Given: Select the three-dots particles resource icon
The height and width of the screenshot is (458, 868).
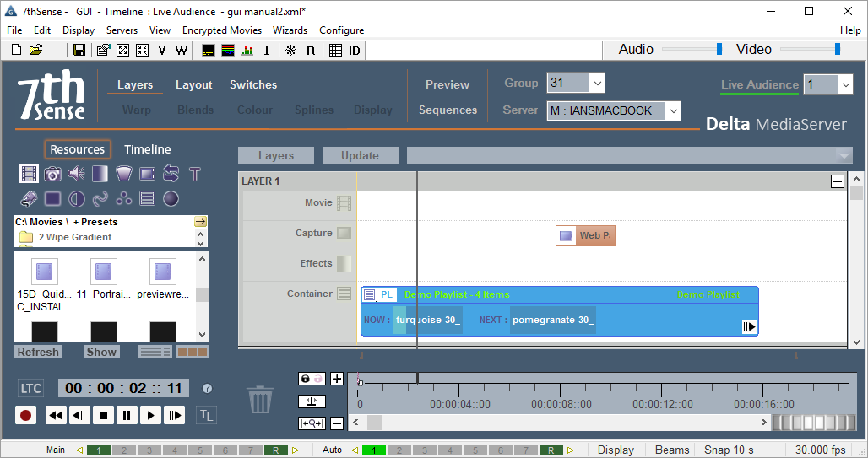Looking at the screenshot, I should 123,198.
